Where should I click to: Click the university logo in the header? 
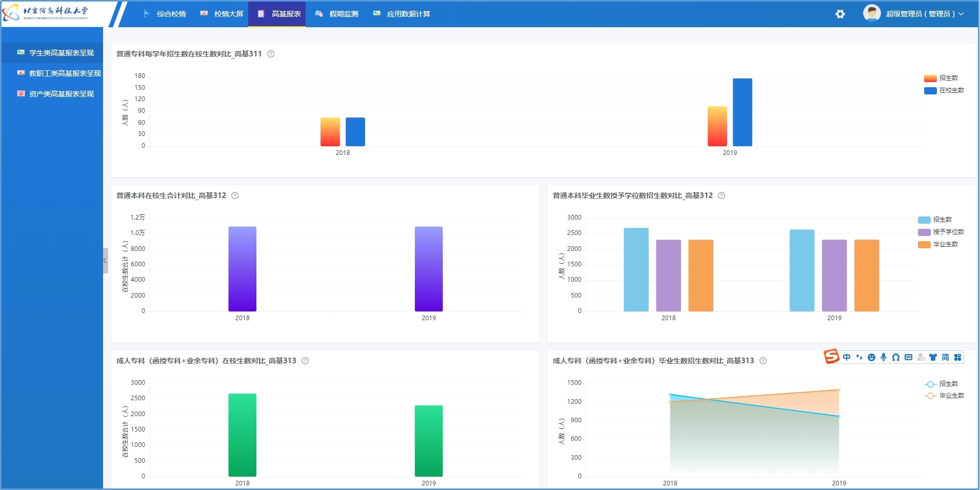[45, 13]
